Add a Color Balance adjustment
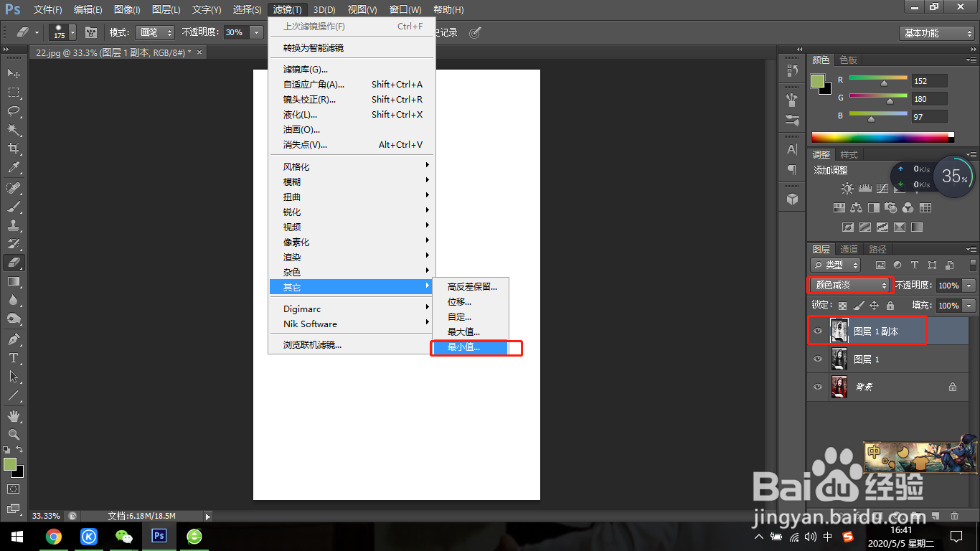 coord(856,208)
